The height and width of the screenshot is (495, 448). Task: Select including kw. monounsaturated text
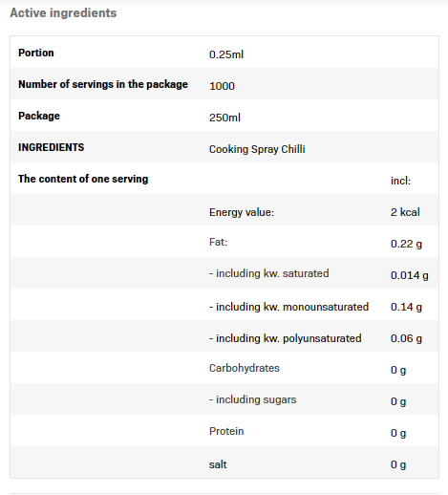coord(288,307)
